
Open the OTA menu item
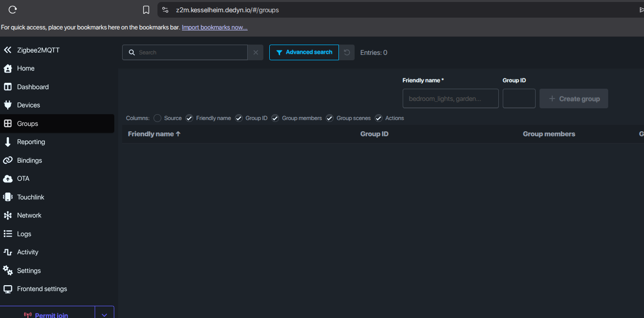57,179
